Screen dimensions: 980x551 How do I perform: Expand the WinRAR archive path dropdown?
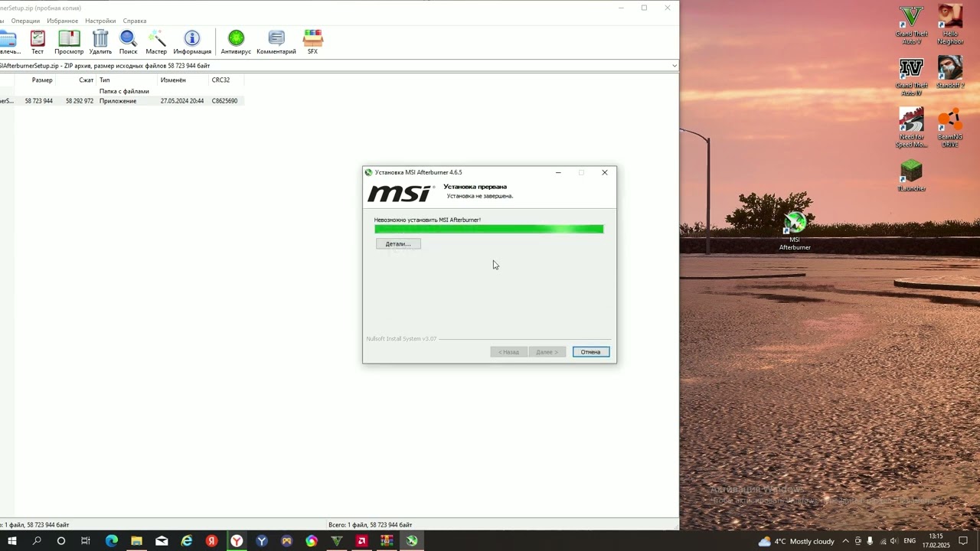pos(675,66)
